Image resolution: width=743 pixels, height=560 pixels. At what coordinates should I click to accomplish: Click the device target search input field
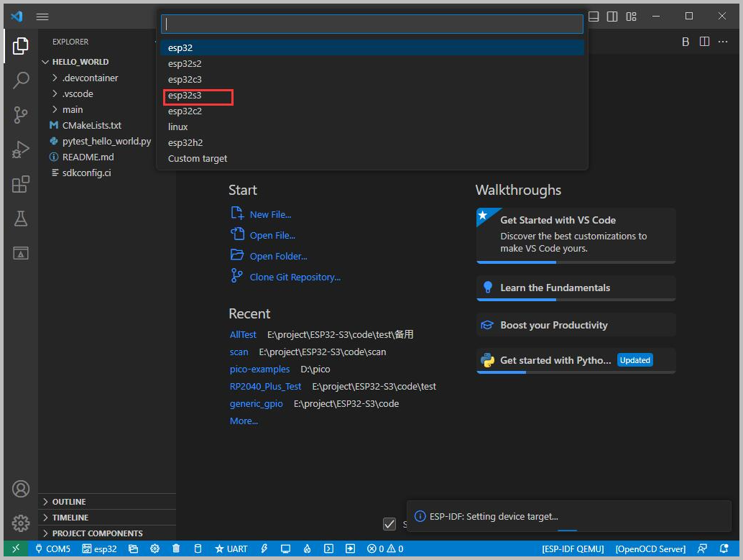[x=371, y=24]
